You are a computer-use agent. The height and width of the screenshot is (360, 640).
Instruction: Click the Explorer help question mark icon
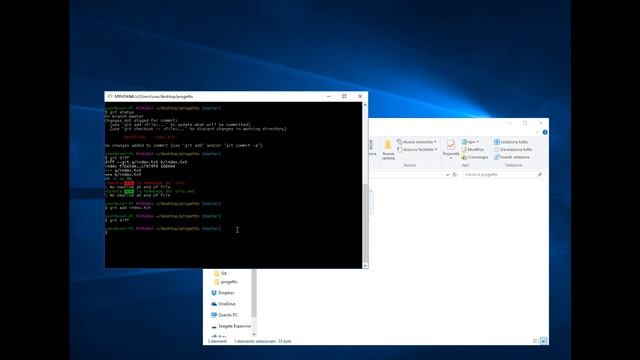point(545,132)
